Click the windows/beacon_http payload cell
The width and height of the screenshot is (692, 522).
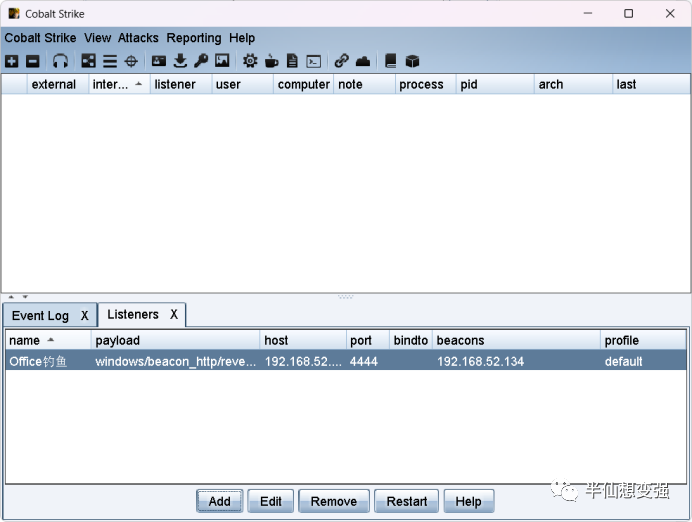[x=176, y=361]
